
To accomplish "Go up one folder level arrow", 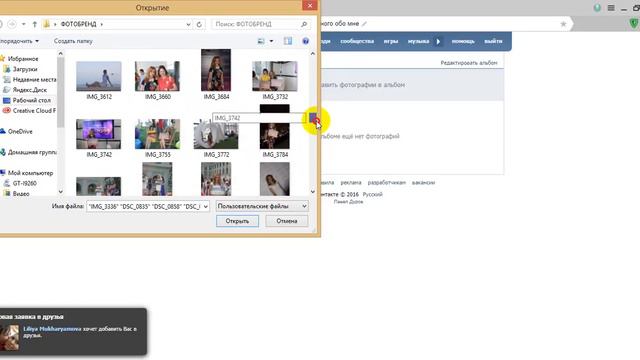I will click(35, 24).
